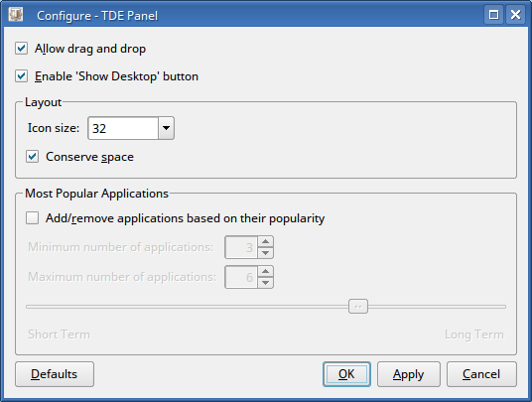Click the Apply button
Viewport: 532px width, 402px height.
click(409, 374)
